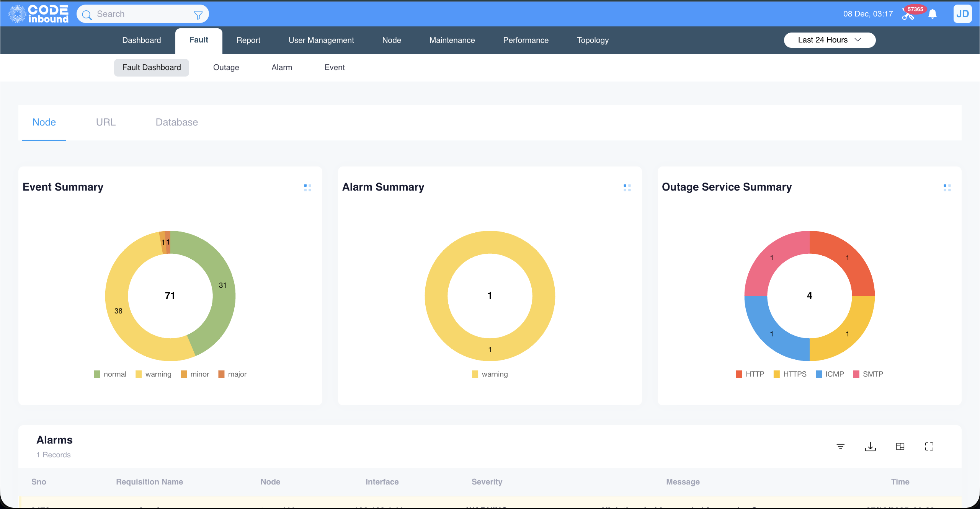Click the search filter funnel icon

(x=198, y=15)
